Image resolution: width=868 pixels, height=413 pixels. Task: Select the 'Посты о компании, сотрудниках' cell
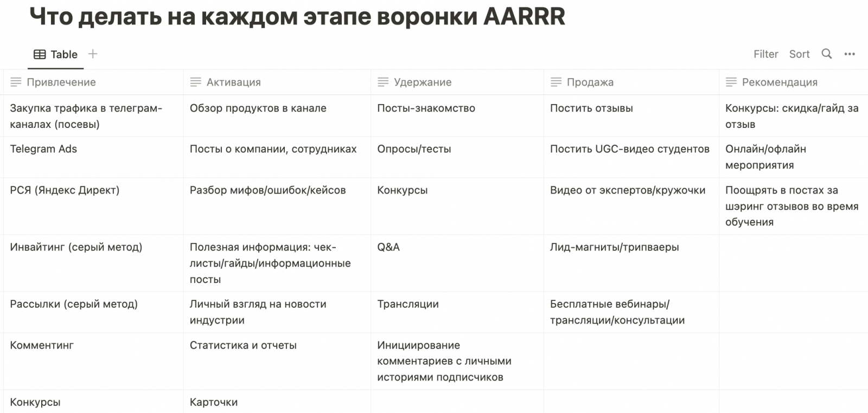click(x=277, y=157)
